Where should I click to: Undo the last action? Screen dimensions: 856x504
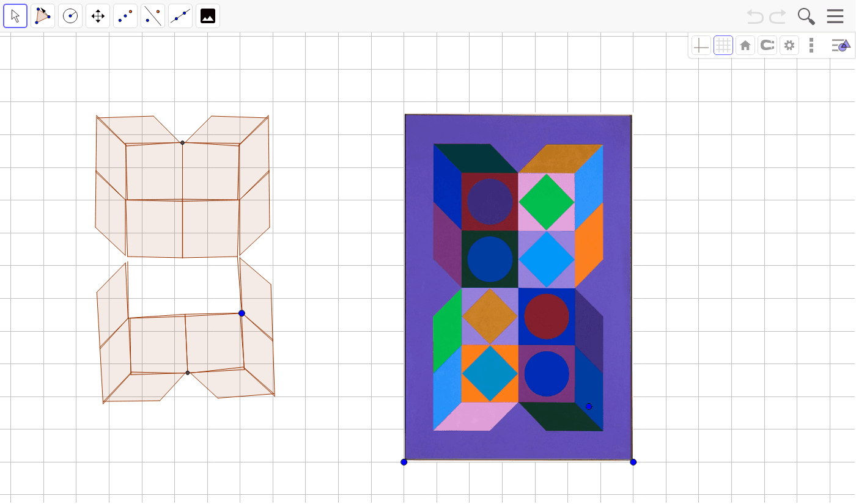click(x=755, y=16)
